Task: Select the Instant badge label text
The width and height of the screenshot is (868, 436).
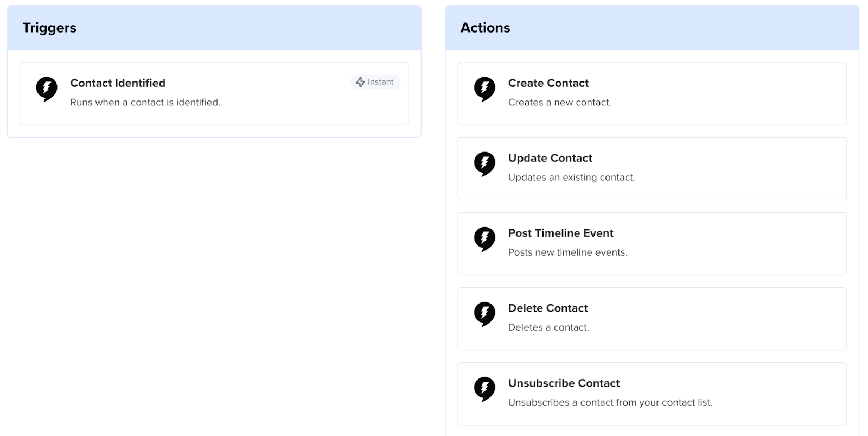Action: pos(380,82)
